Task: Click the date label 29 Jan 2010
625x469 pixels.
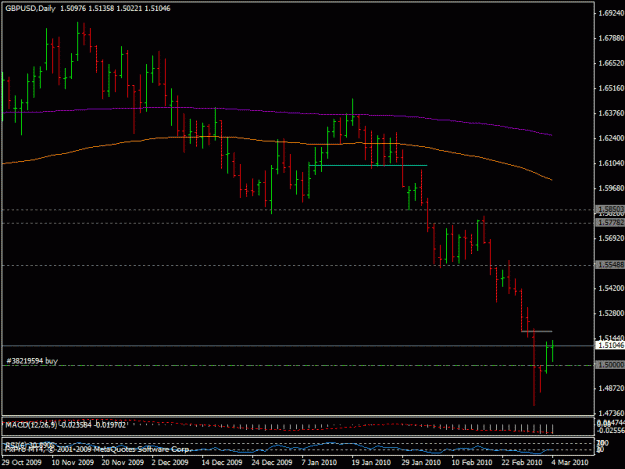Action: [421, 462]
